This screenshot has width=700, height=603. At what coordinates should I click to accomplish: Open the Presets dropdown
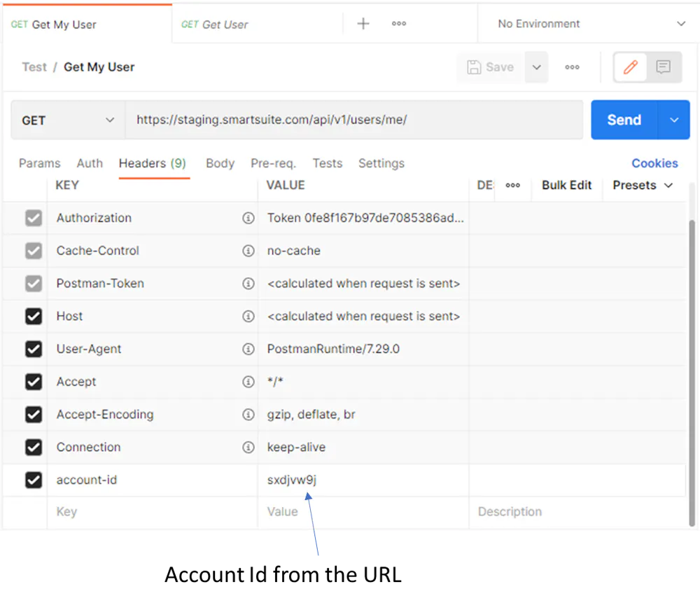pos(642,186)
